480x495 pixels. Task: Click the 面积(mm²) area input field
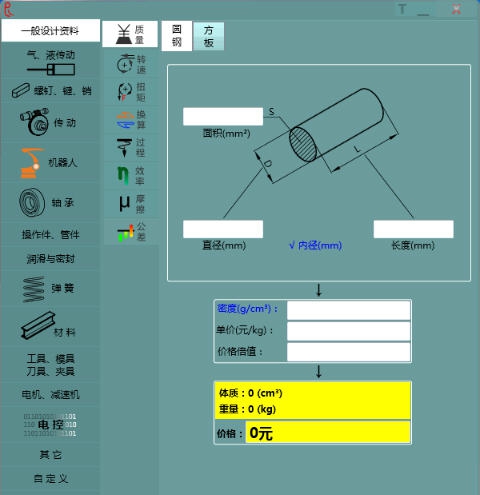(x=223, y=117)
